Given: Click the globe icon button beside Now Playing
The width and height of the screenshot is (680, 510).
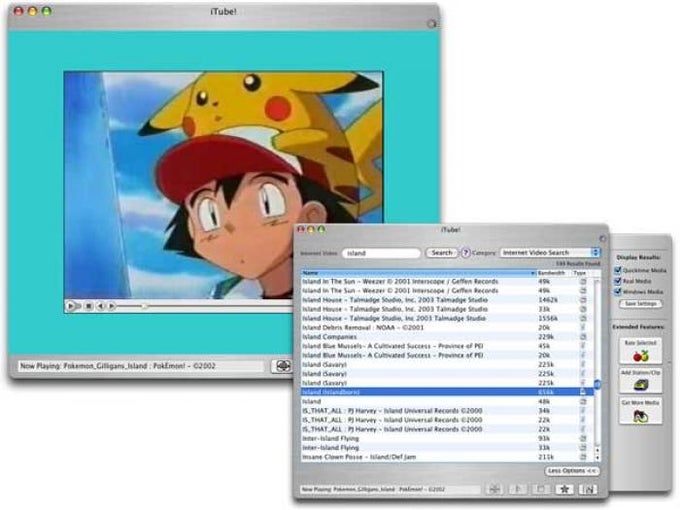Looking at the screenshot, I should [282, 366].
